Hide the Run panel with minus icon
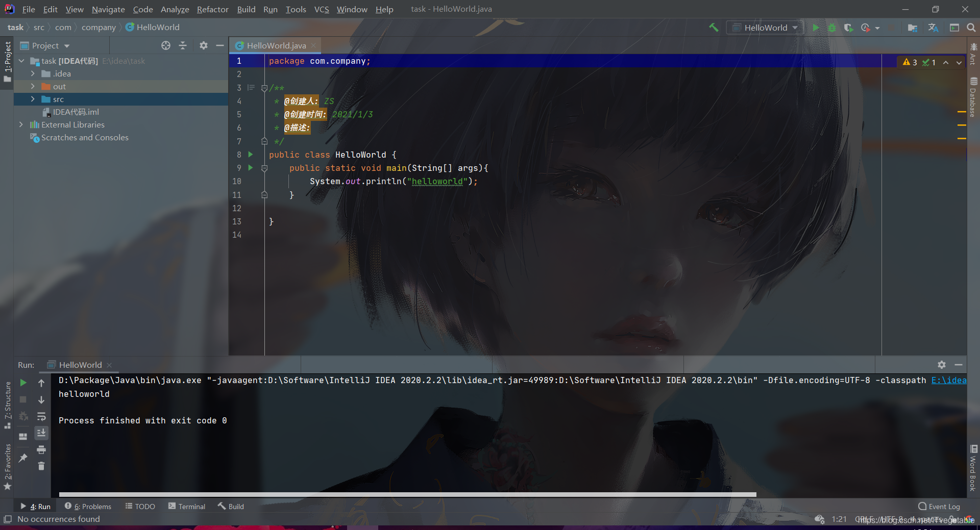The image size is (980, 530). tap(959, 365)
